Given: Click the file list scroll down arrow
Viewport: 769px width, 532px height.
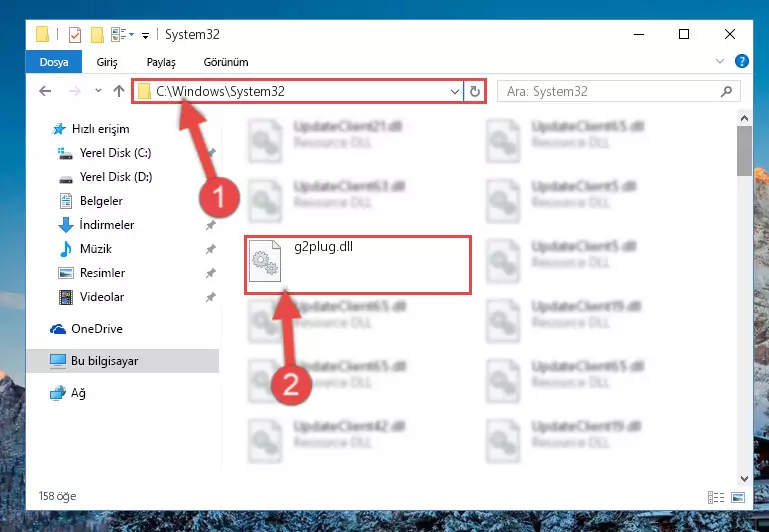Looking at the screenshot, I should pos(744,479).
